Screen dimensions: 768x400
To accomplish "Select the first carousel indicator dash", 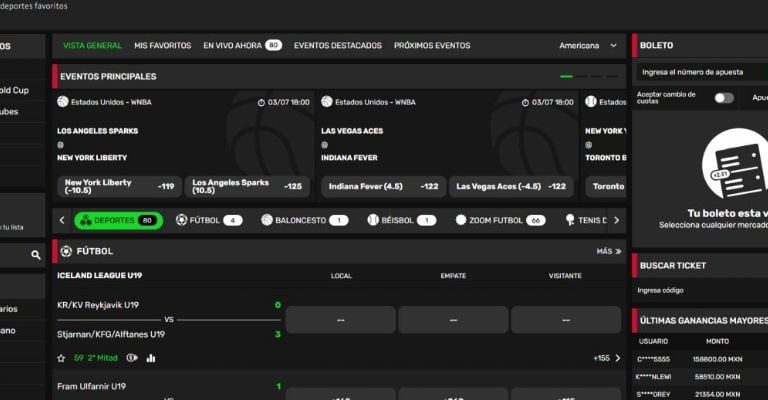I will coord(567,76).
